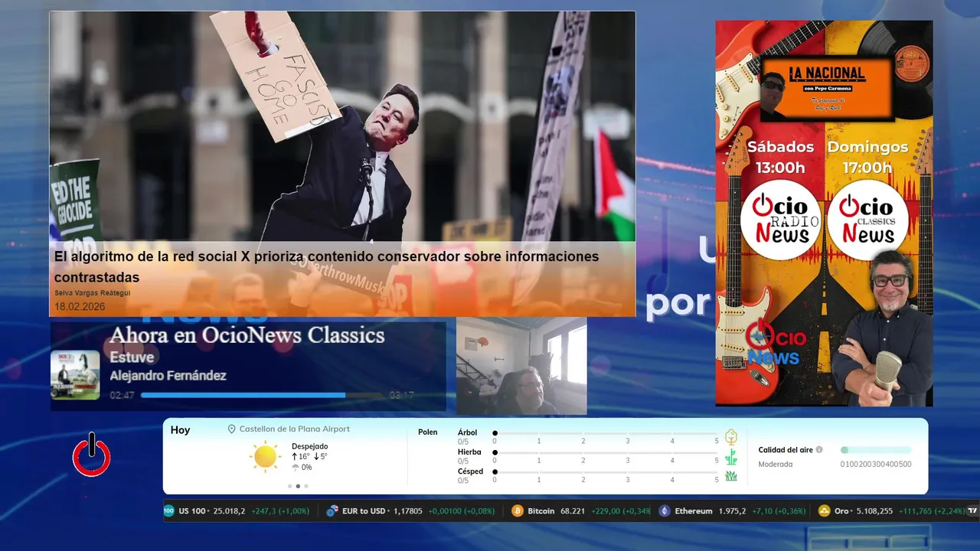Click the artist name "Alejandro Fernández"

[x=168, y=376]
